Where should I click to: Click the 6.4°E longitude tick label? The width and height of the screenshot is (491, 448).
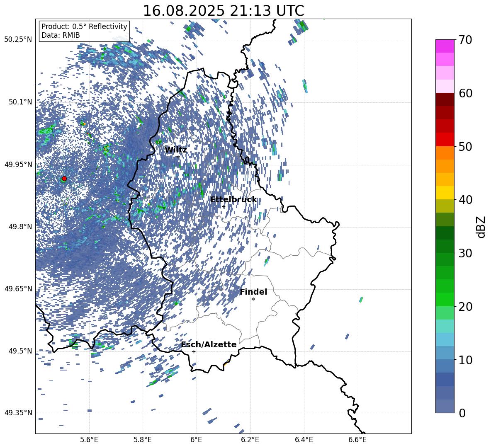pos(304,440)
